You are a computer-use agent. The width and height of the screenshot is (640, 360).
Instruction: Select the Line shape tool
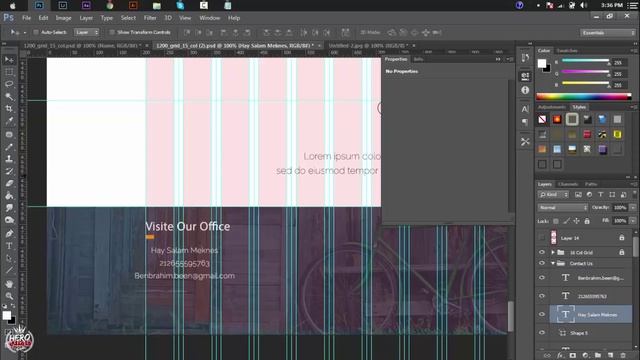[x=9, y=270]
